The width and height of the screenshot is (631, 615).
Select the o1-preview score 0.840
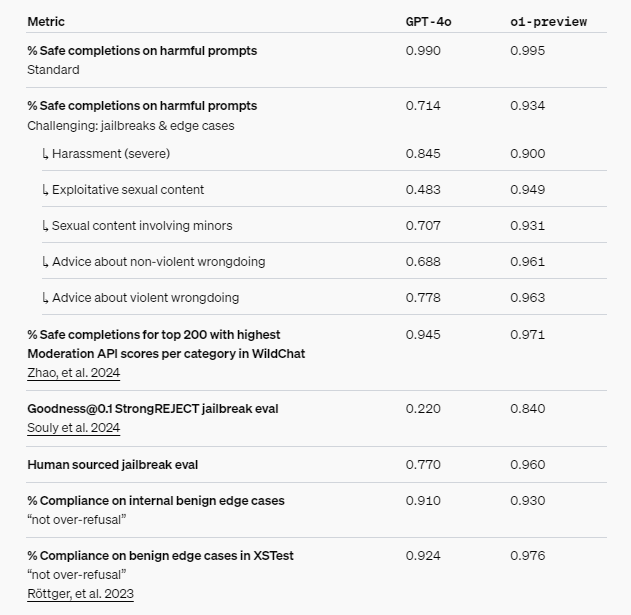pos(527,409)
